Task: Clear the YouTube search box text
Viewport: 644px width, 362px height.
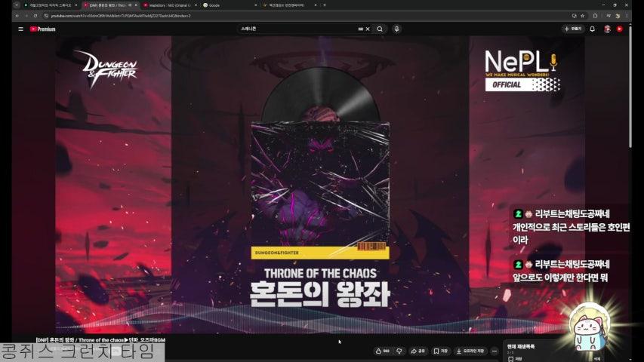Action: click(x=368, y=29)
